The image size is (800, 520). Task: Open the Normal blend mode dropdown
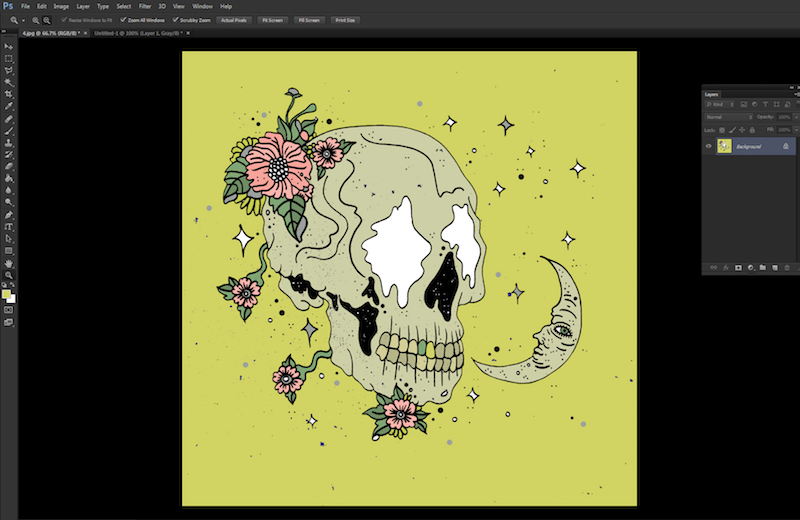(729, 117)
